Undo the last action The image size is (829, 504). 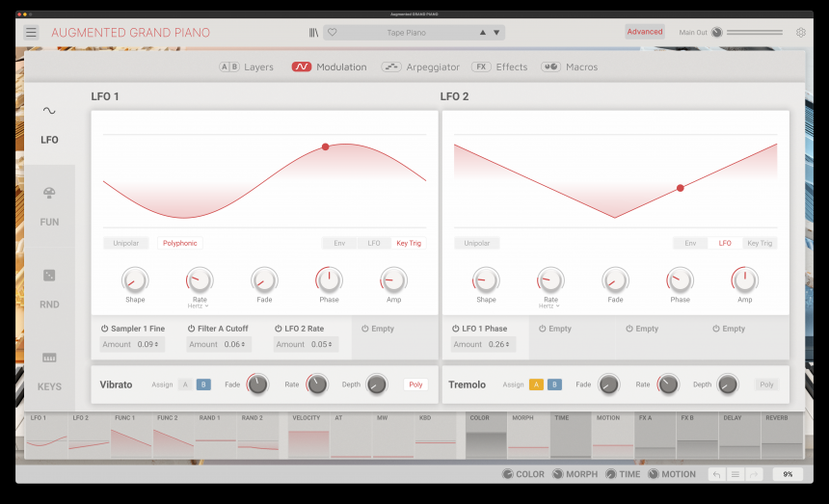coord(716,474)
